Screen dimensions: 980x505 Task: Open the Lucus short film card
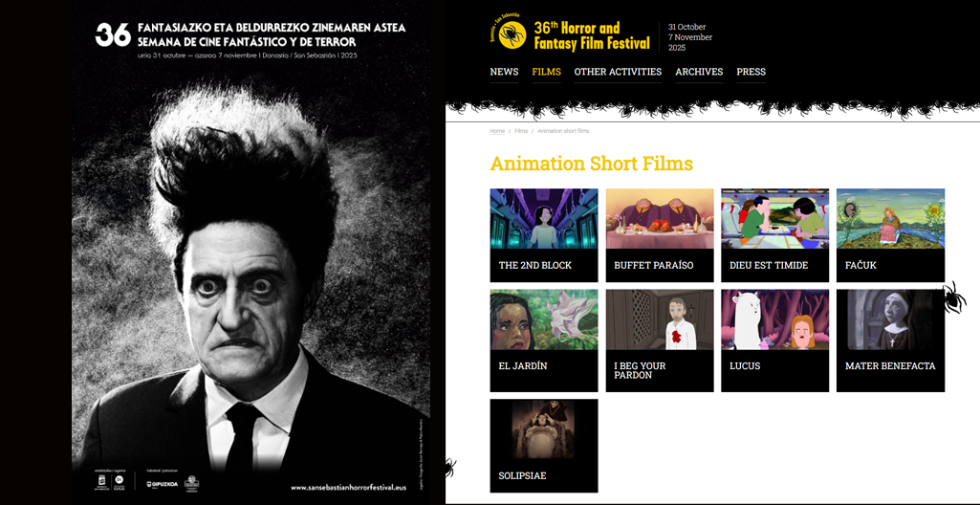pyautogui.click(x=774, y=340)
